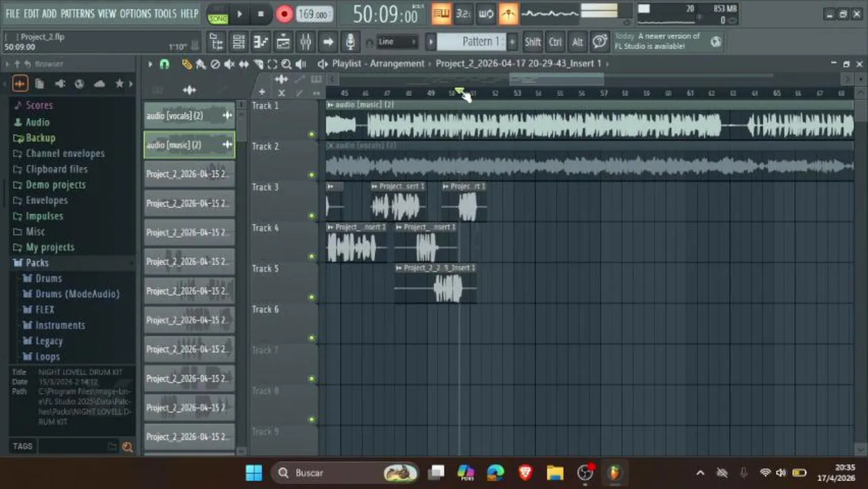Toggle the magnet snap in playlist
The width and height of the screenshot is (868, 489).
coord(164,64)
